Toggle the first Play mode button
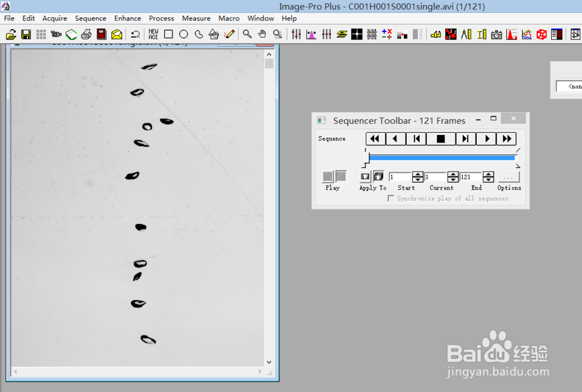The width and height of the screenshot is (582, 392). click(x=328, y=177)
